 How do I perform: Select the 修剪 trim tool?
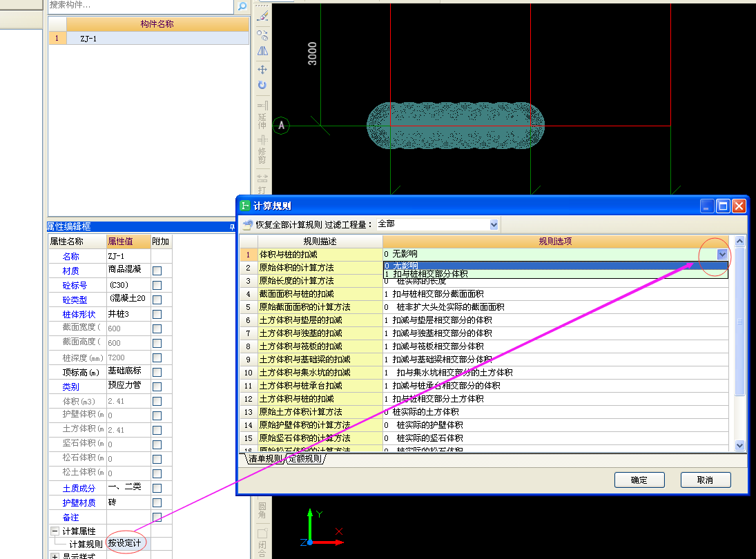(x=262, y=149)
